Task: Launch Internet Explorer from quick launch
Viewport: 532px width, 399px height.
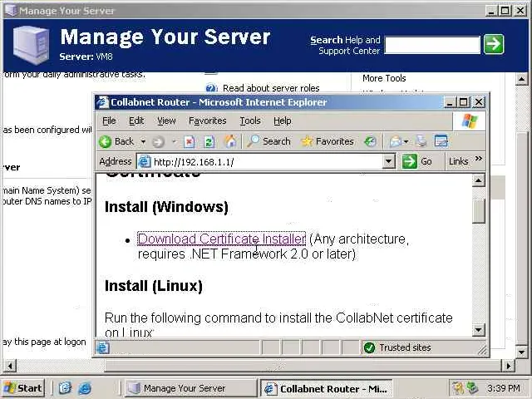Action: tap(85, 388)
